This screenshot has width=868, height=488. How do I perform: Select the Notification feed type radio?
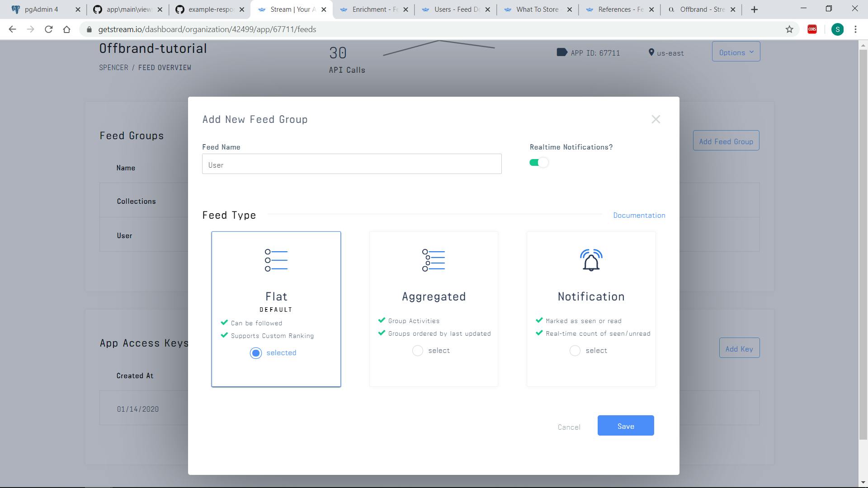click(575, 351)
